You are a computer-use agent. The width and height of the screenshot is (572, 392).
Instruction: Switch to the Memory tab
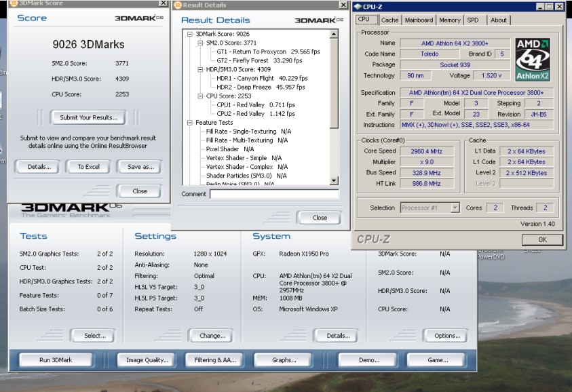tap(449, 20)
